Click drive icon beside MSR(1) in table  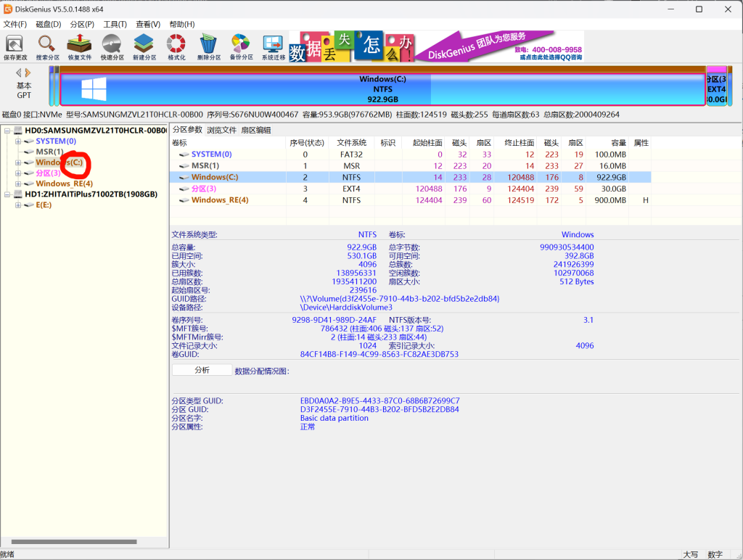(184, 166)
